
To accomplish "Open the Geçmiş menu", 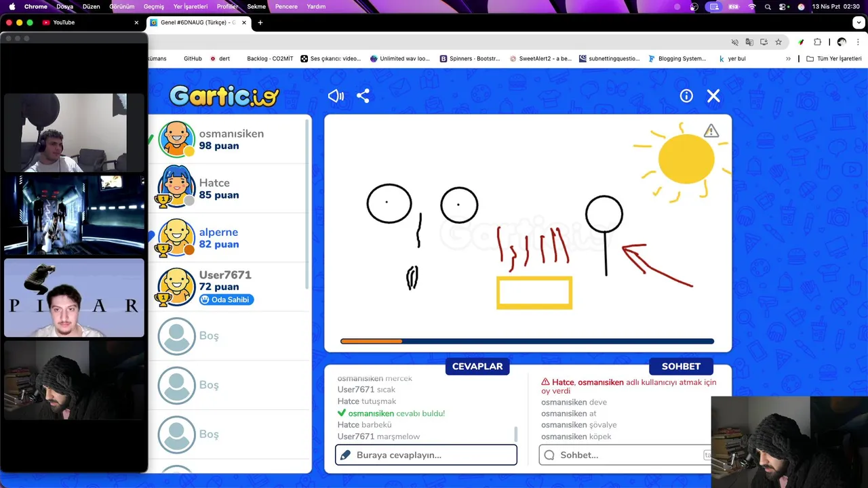I will tap(154, 7).
